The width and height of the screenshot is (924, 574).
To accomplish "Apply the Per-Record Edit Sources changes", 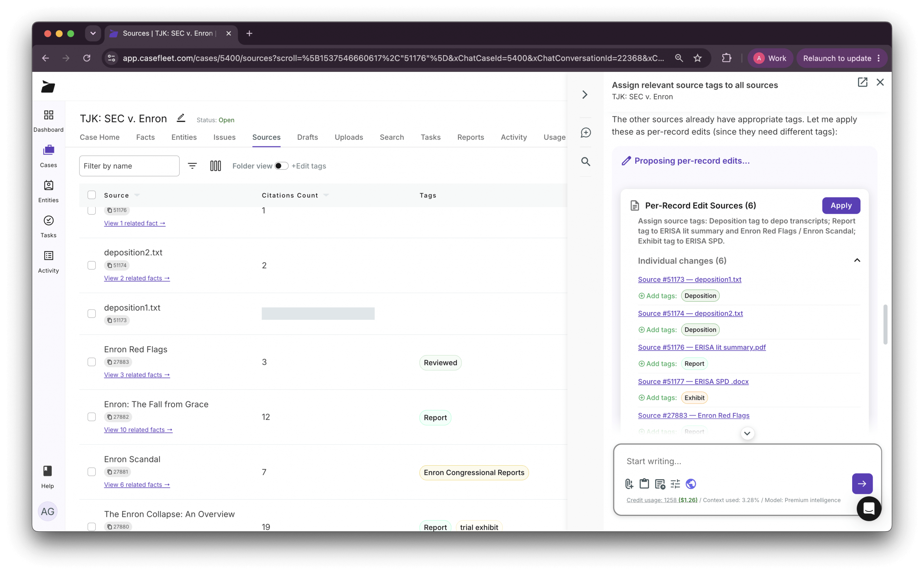I will (841, 206).
